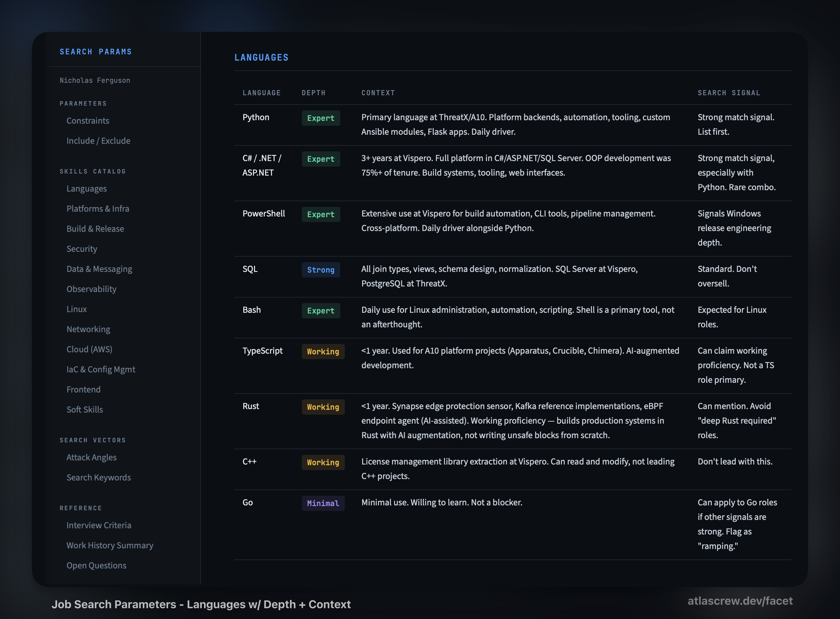Viewport: 840px width, 619px height.
Task: Click the Cloud (AWS) sidebar entry
Action: pyautogui.click(x=89, y=349)
